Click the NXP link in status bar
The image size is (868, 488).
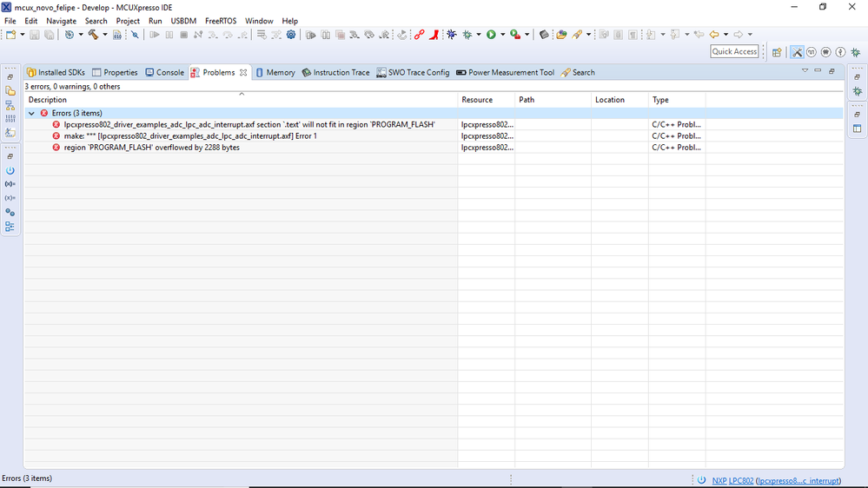tap(719, 481)
